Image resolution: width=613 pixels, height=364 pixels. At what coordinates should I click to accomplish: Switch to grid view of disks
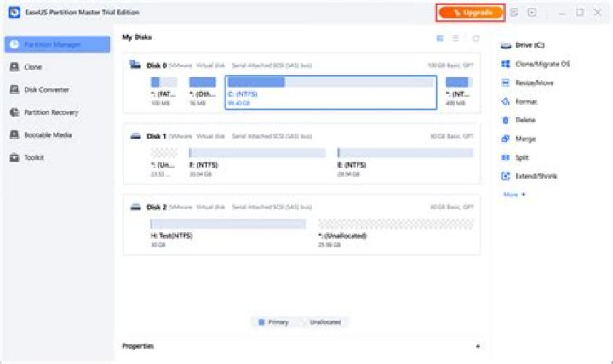point(440,38)
